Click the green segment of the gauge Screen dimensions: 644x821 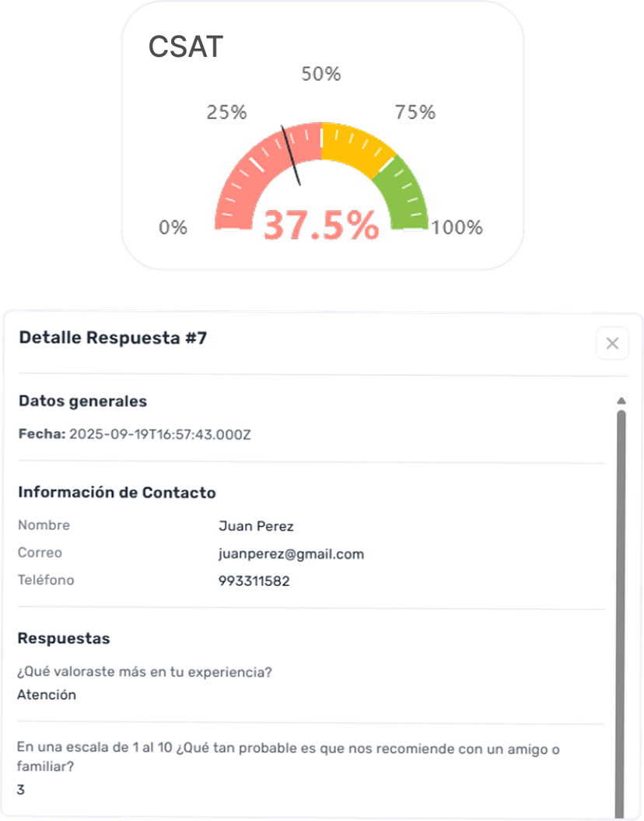click(403, 195)
